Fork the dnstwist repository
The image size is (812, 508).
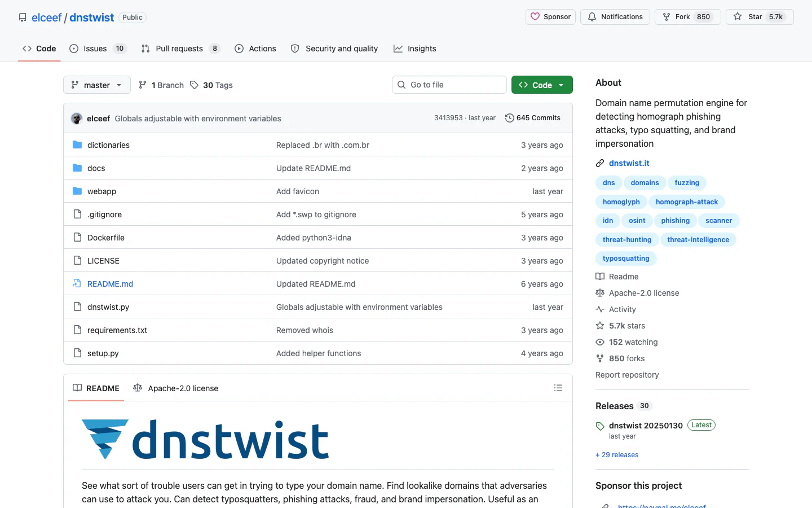(687, 17)
